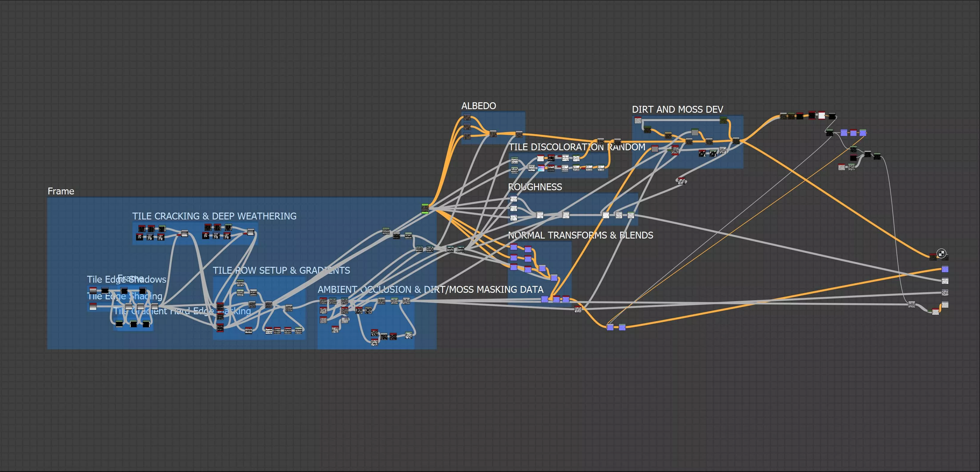The height and width of the screenshot is (472, 980).
Task: Click the ALBEDO frame title
Action: point(478,106)
